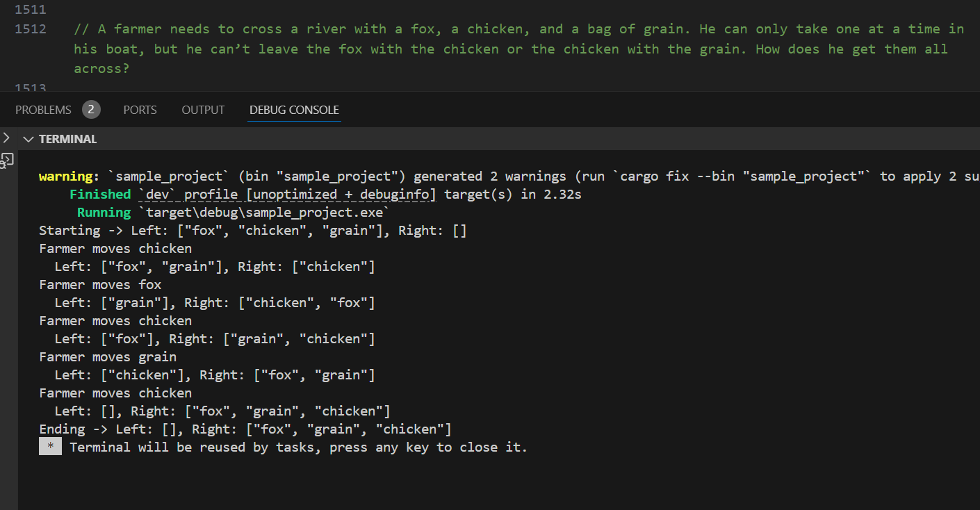Click the yellow "warning" label in terminal
Image resolution: width=980 pixels, height=510 pixels.
[65, 176]
